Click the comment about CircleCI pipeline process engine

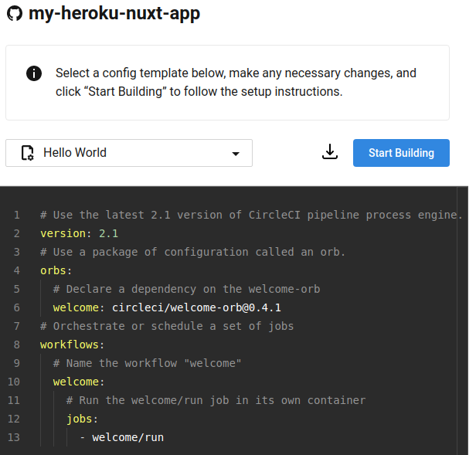tap(251, 215)
